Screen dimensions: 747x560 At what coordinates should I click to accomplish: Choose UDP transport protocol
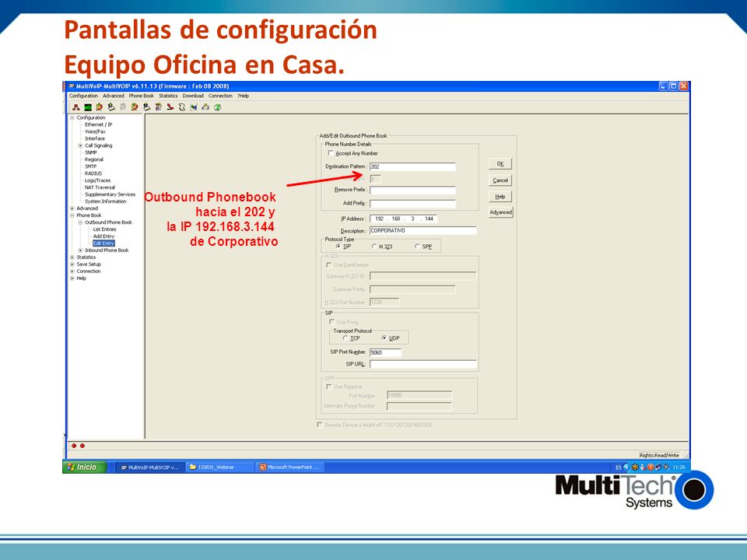384,338
